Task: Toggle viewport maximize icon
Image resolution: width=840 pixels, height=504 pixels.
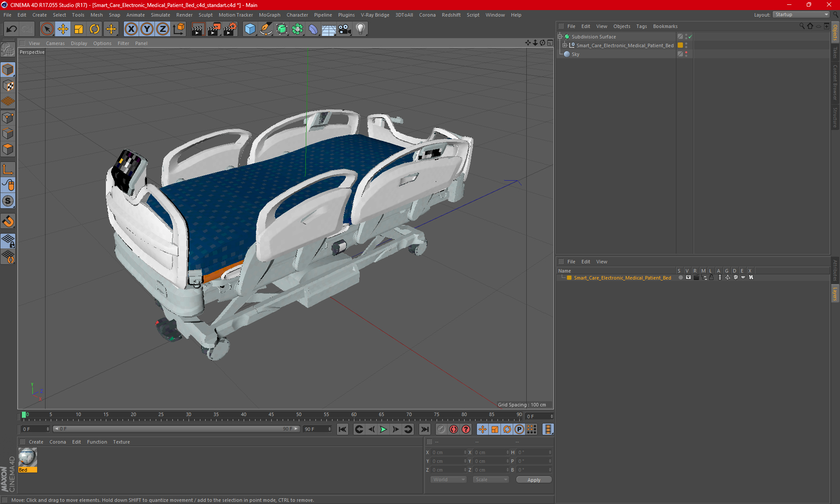Action: (550, 43)
